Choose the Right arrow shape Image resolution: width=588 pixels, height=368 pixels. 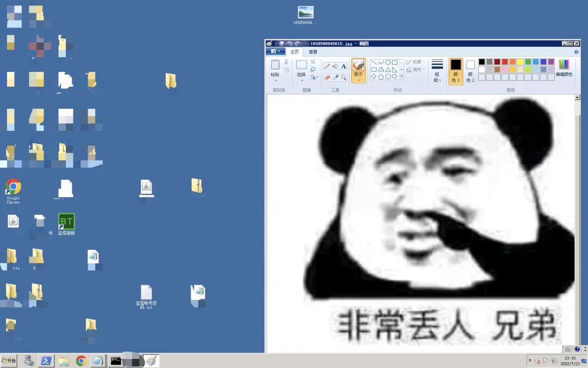coord(395,77)
